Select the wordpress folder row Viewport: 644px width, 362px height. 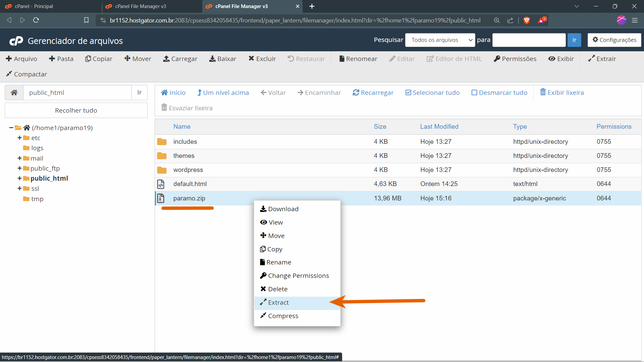click(398, 170)
